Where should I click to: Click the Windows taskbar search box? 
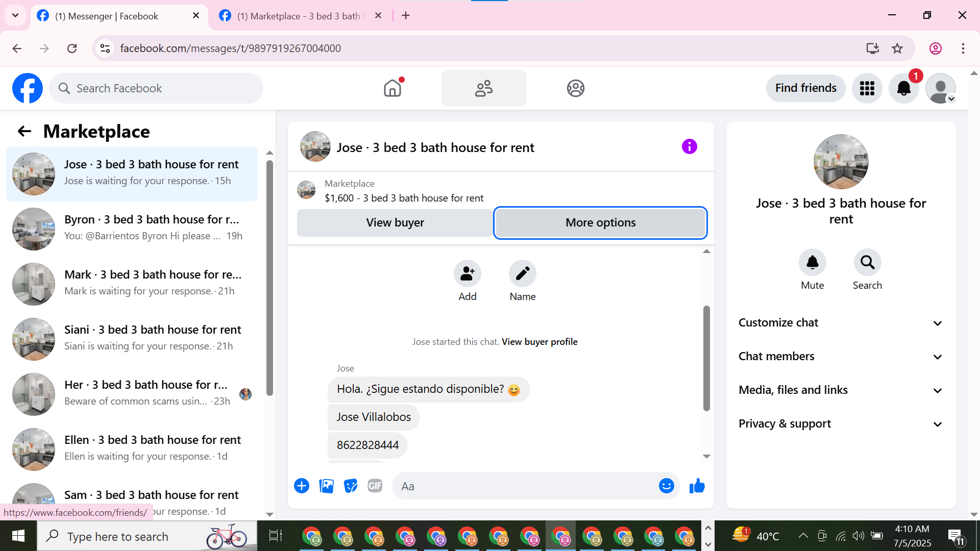coord(147,536)
